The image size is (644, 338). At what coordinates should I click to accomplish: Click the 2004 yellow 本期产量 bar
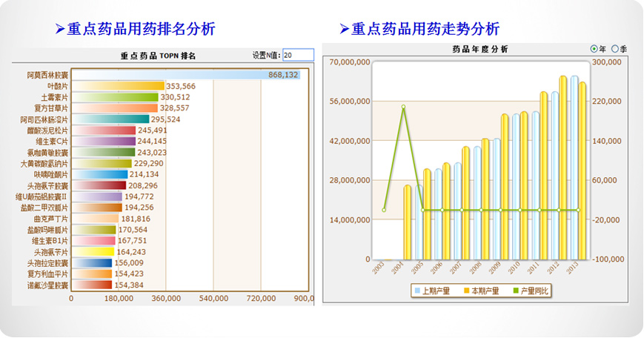click(x=408, y=222)
